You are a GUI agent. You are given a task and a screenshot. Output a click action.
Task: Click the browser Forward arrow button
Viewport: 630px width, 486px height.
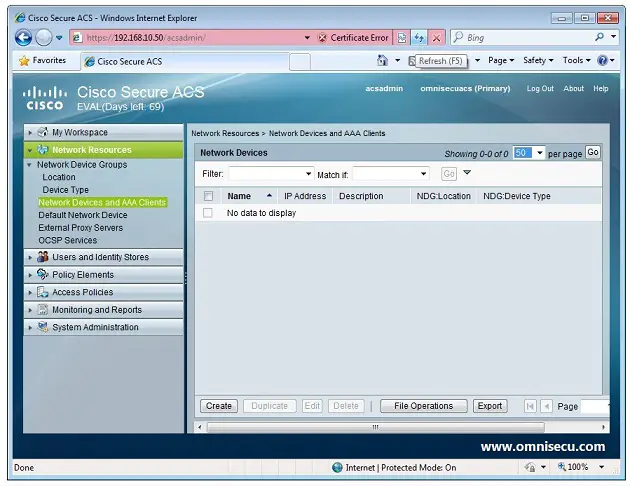[x=43, y=38]
